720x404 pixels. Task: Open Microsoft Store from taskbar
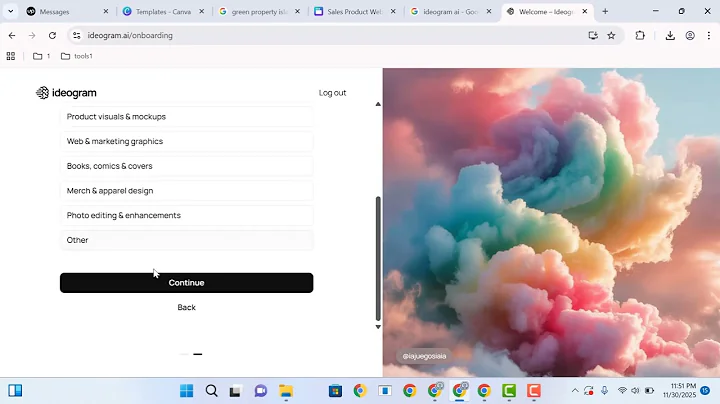(335, 391)
